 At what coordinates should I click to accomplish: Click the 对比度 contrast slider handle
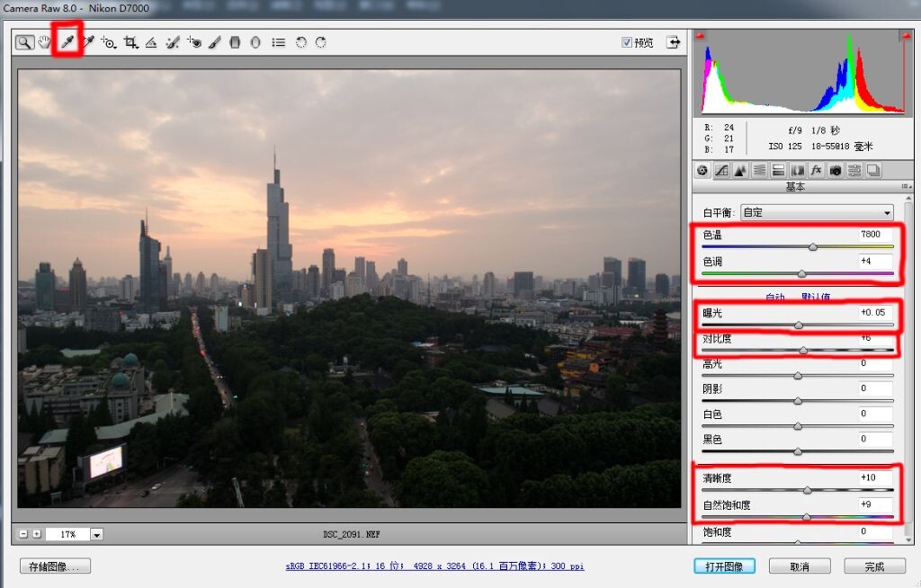tap(803, 350)
